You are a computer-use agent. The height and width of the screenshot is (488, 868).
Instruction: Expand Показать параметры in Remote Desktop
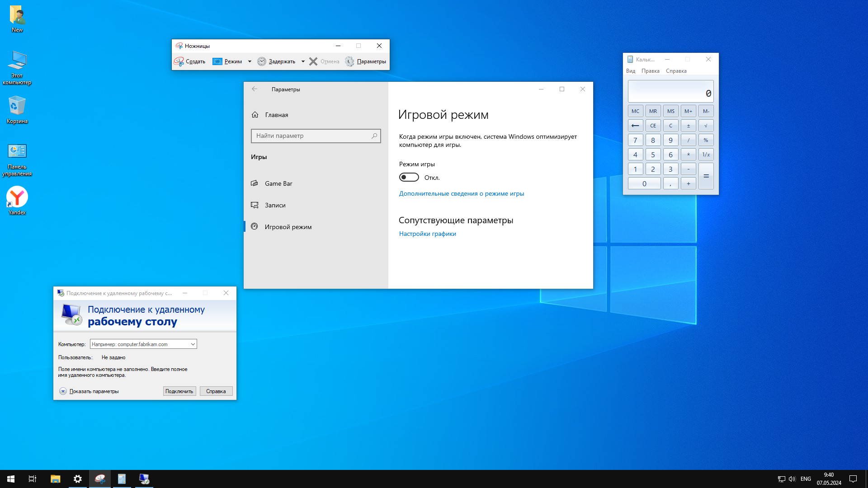(x=63, y=391)
